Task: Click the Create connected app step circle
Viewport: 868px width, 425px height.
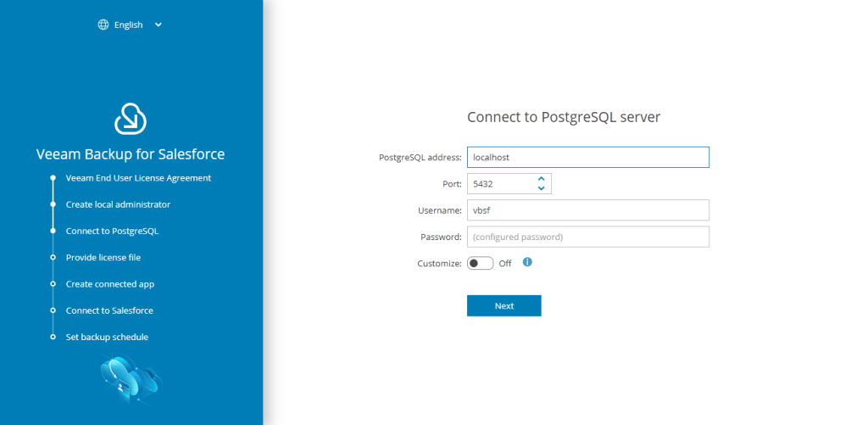Action: (53, 284)
